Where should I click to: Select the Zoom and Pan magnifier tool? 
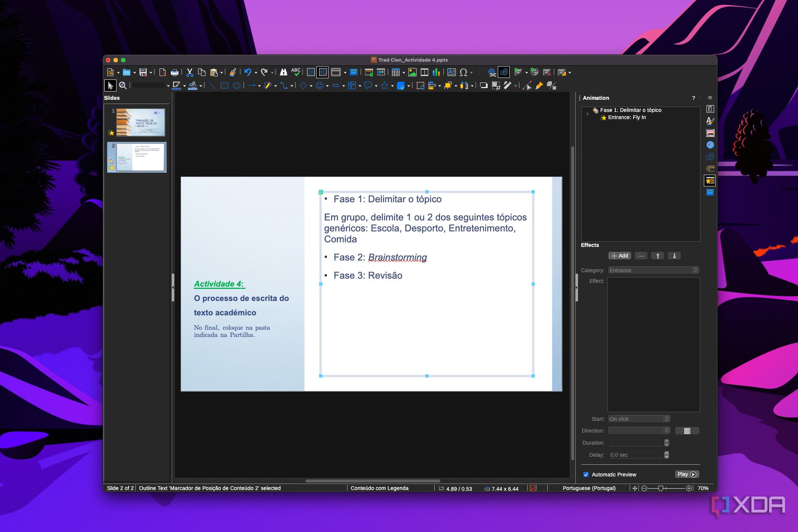(x=122, y=86)
